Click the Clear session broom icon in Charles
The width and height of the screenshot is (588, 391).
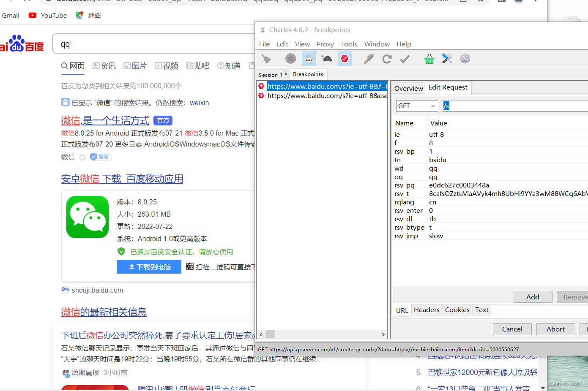266,59
